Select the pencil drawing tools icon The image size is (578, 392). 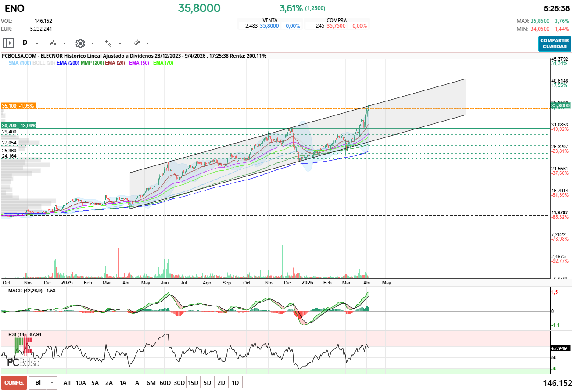coord(136,43)
